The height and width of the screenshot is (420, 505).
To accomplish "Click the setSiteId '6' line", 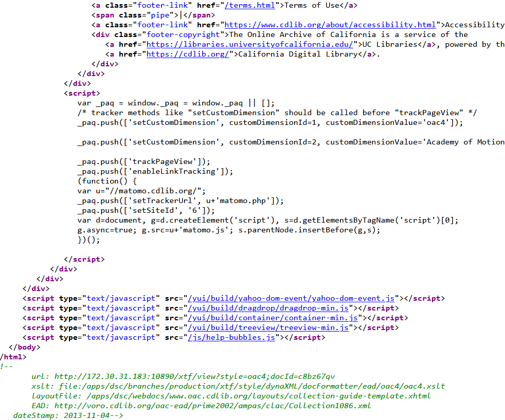I will pyautogui.click(x=146, y=210).
